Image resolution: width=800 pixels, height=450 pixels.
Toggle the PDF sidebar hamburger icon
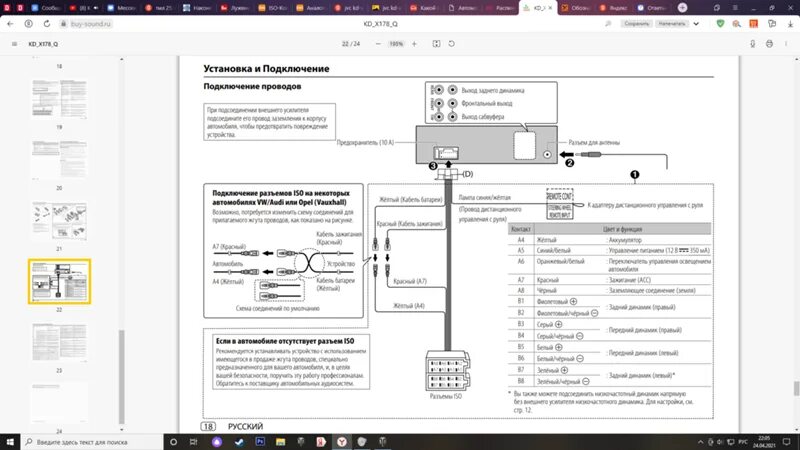pyautogui.click(x=14, y=44)
